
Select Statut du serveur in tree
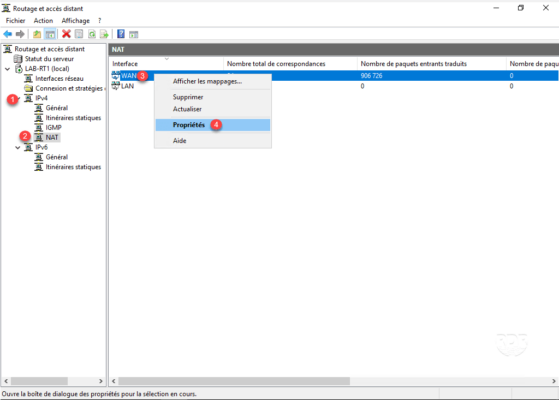(x=49, y=59)
